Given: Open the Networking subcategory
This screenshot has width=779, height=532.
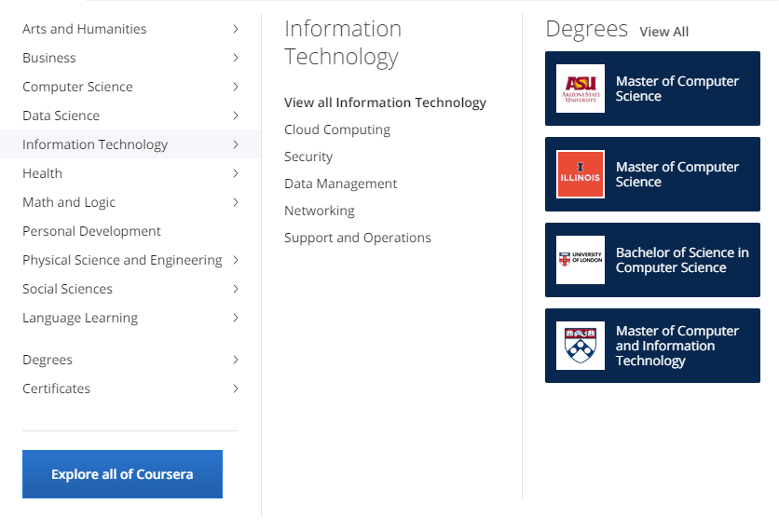Looking at the screenshot, I should point(320,211).
